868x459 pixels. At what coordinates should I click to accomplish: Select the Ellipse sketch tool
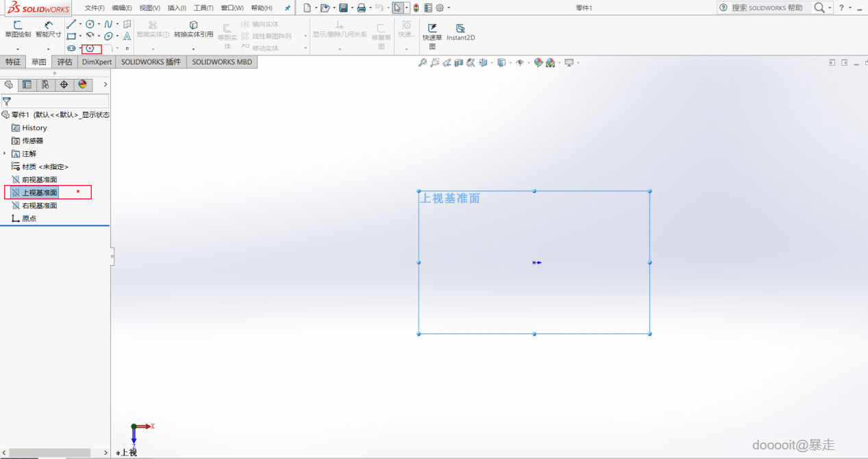coord(108,36)
